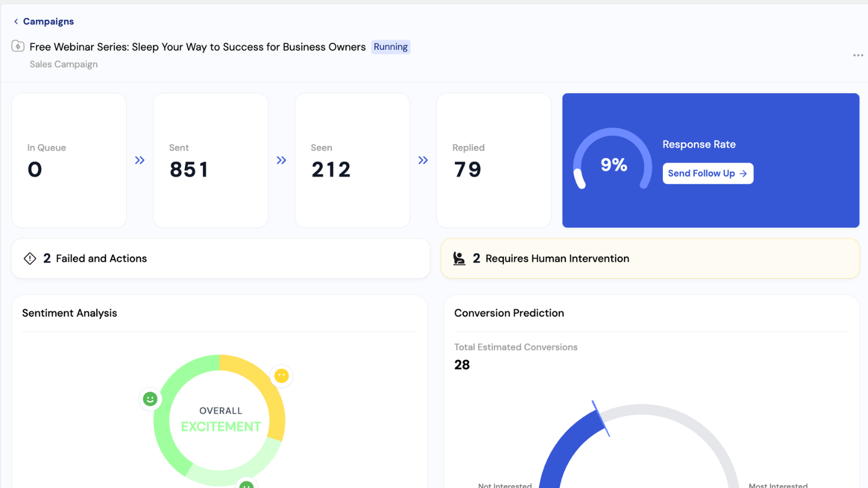
Task: Click the OVERALL EXCITEMENT label in the donut
Action: 221,420
